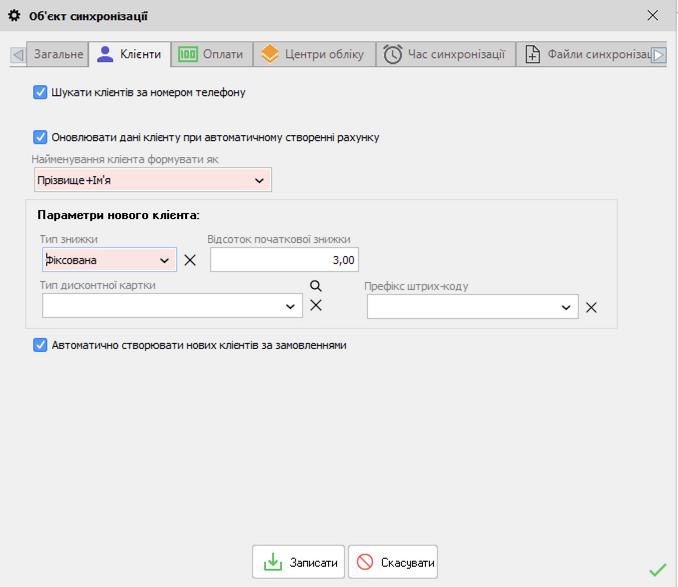
Task: Clear the Тип дисконтної картки with X icon
Action: [316, 305]
